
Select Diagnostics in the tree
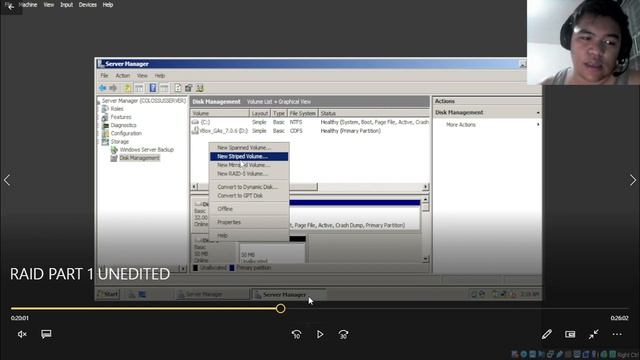tap(123, 125)
